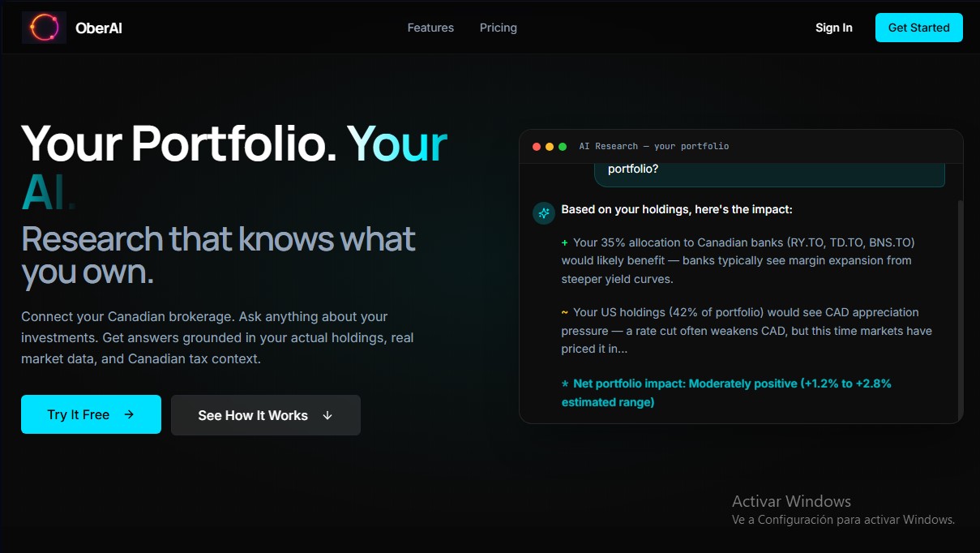Screen dimensions: 980x553
Task: Open the Pricing nav link
Action: (499, 28)
